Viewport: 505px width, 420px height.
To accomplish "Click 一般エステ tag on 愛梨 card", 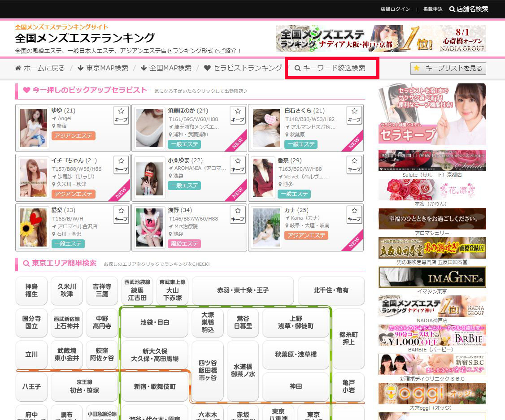I will point(68,244).
